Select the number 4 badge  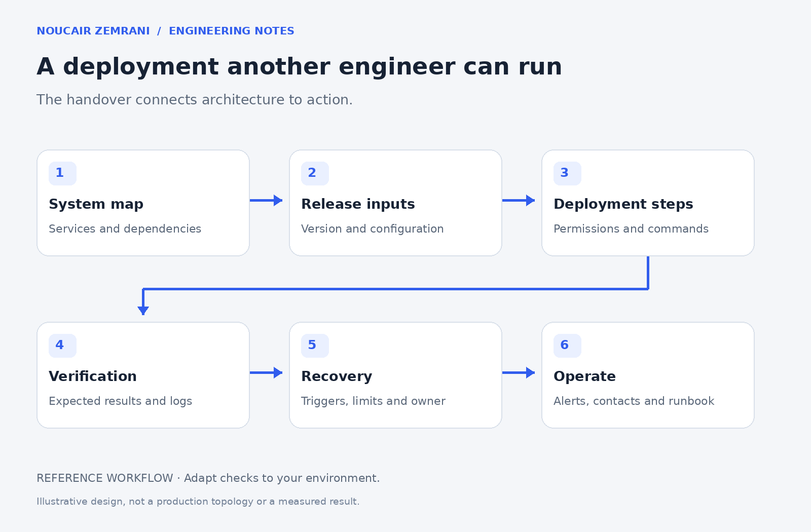62,346
